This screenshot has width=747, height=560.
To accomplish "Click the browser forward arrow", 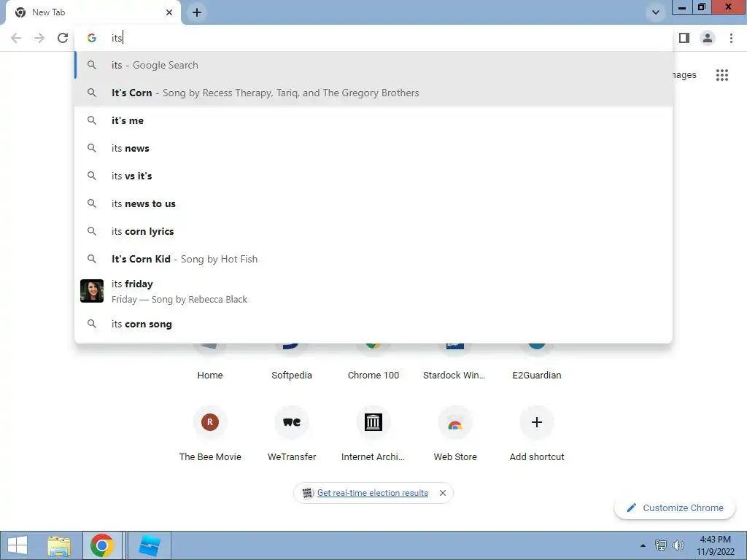I will (x=39, y=38).
